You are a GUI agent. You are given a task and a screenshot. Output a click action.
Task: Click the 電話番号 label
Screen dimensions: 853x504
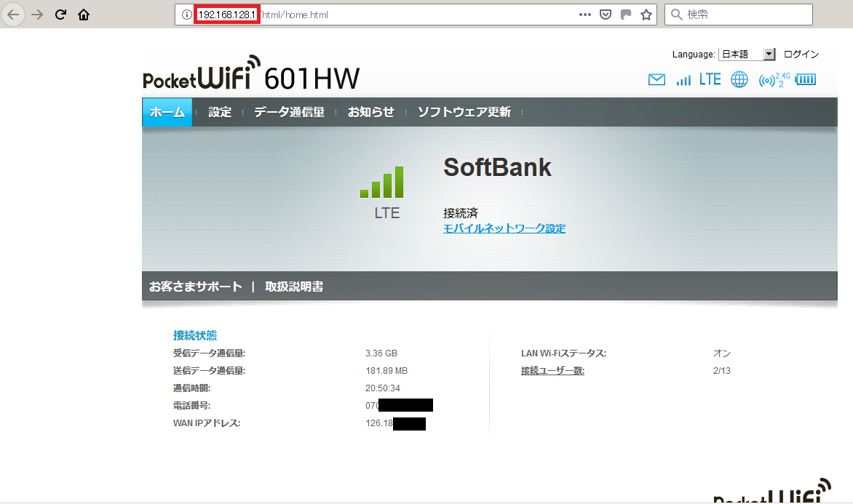tap(191, 406)
